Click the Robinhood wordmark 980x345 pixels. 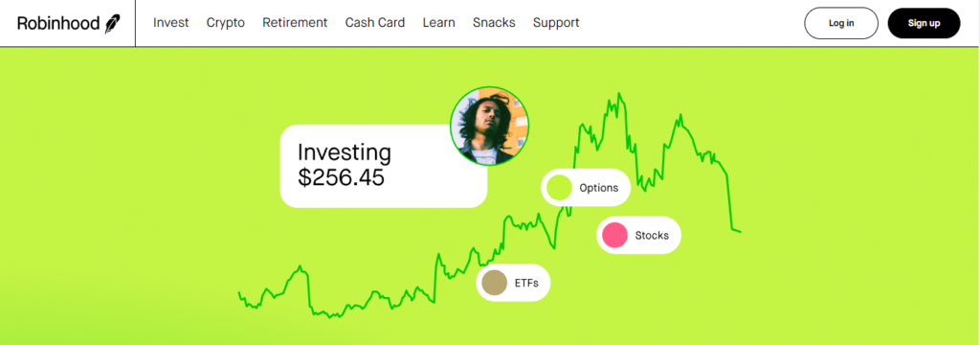point(58,23)
